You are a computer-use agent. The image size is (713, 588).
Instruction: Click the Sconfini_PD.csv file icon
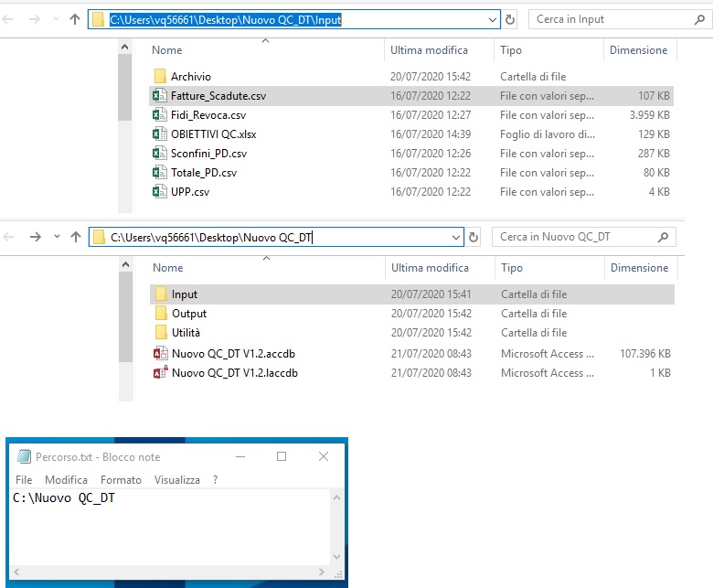click(159, 154)
